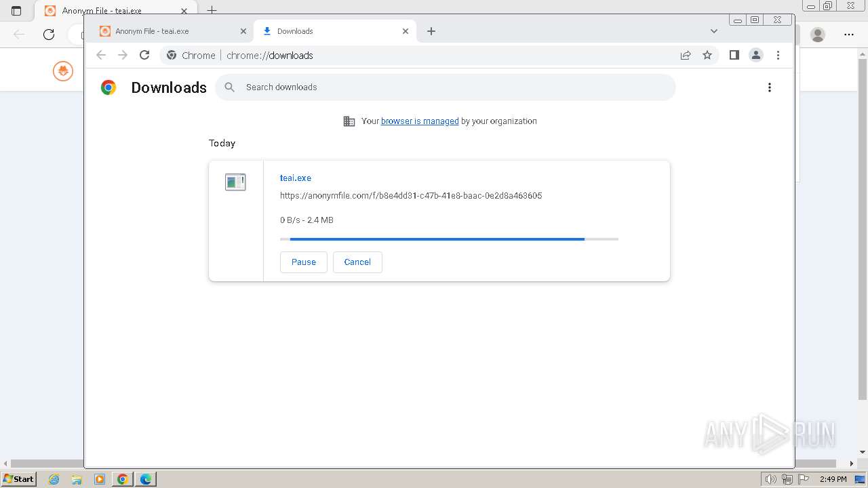The image size is (868, 488).
Task: Share this page from Chrome address bar
Action: (x=686, y=56)
